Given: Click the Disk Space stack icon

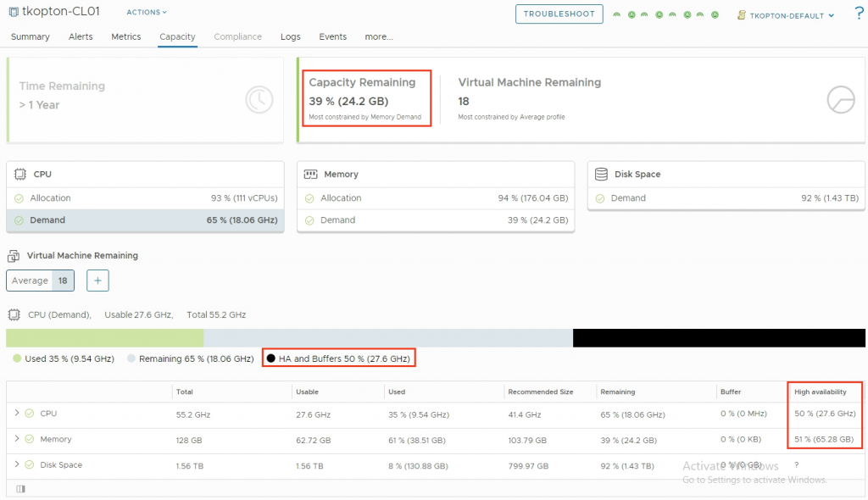Looking at the screenshot, I should pos(601,175).
